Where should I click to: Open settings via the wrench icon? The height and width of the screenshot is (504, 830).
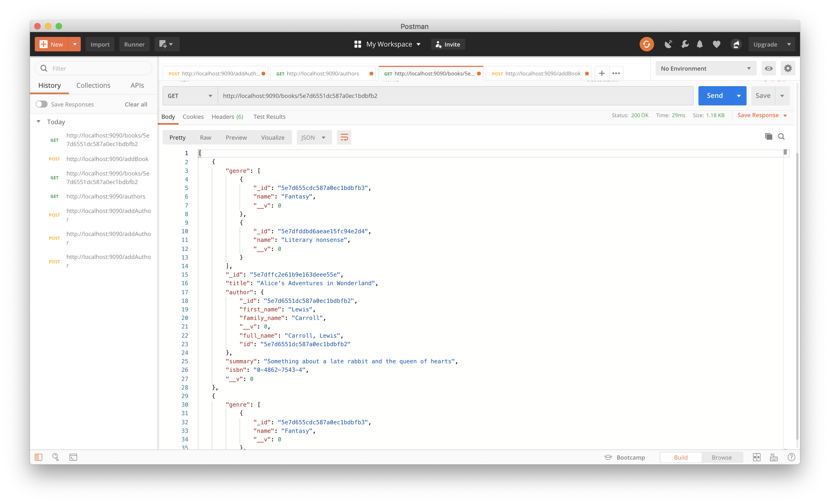coord(685,44)
